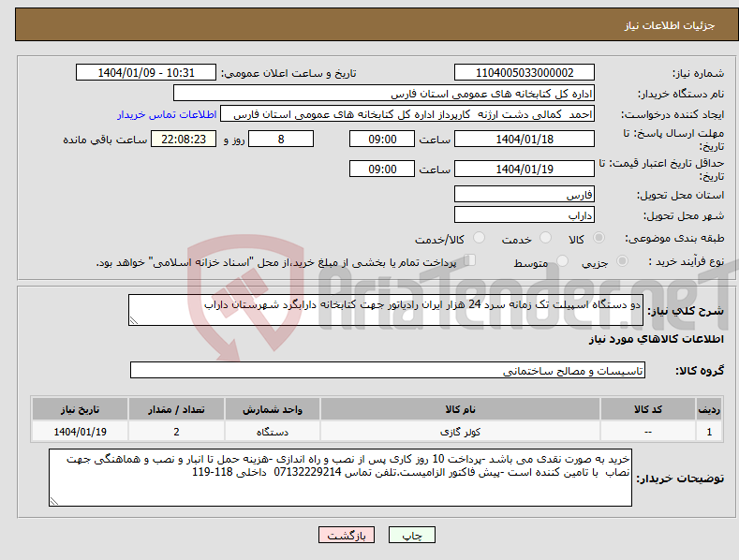Click the توضیحات خریدار notes textarea
The image size is (739, 560).
(x=340, y=478)
